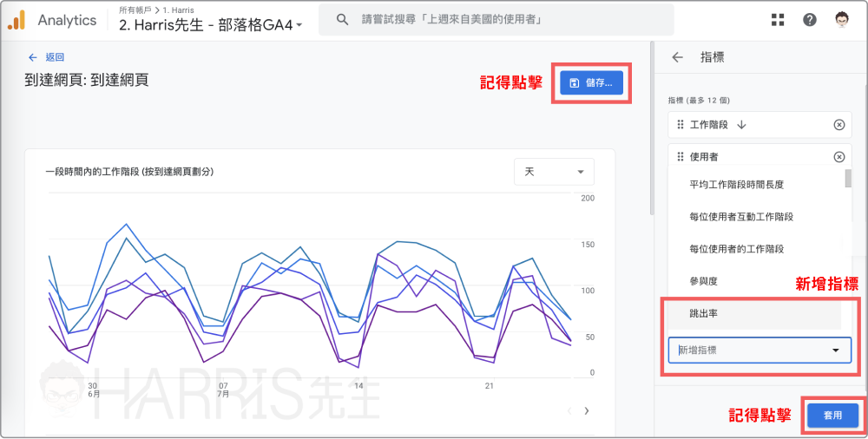Viewport: 868px width, 439px height.
Task: Click the 返回 back link
Action: point(55,57)
